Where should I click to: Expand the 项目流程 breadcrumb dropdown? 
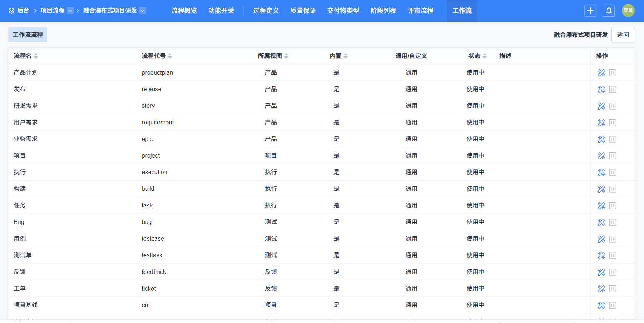click(70, 11)
